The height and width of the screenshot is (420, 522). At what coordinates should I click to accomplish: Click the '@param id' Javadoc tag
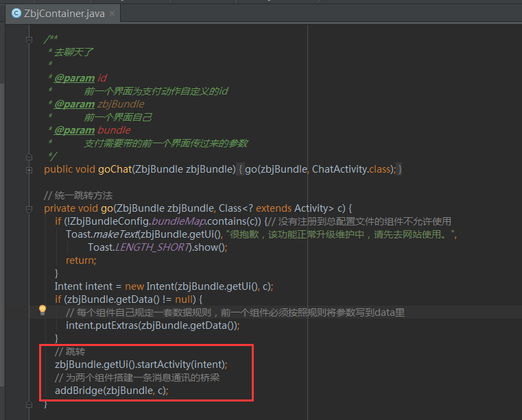pyautogui.click(x=80, y=78)
